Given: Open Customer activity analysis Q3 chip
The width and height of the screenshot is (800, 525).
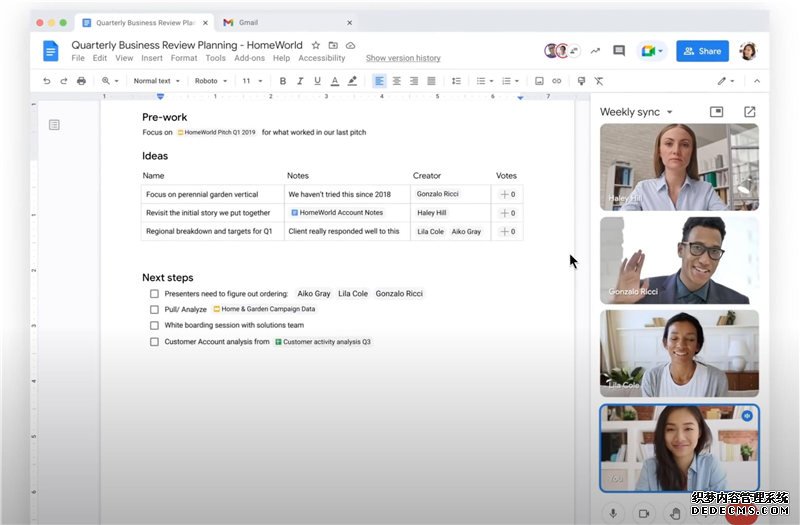Looking at the screenshot, I should 323,341.
